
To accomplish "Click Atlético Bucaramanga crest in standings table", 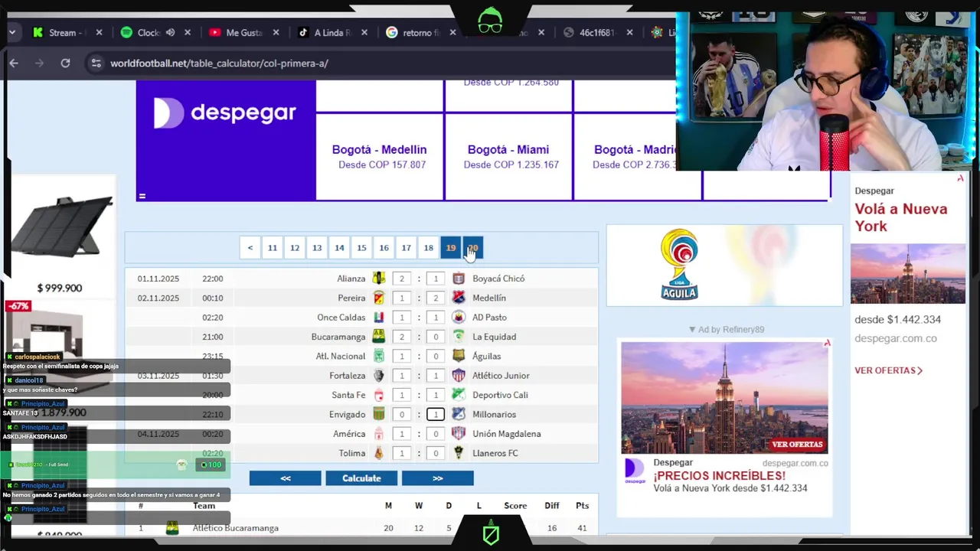I will [x=172, y=528].
